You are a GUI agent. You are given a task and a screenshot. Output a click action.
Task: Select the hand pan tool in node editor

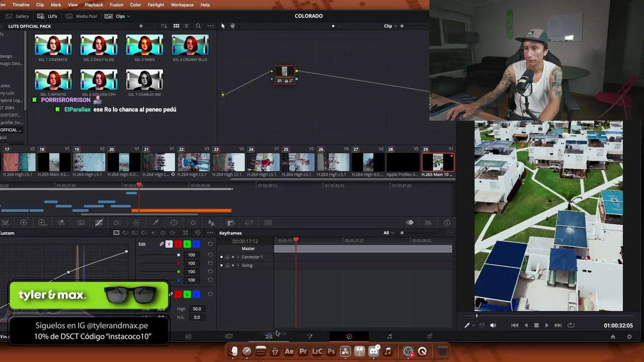point(232,26)
